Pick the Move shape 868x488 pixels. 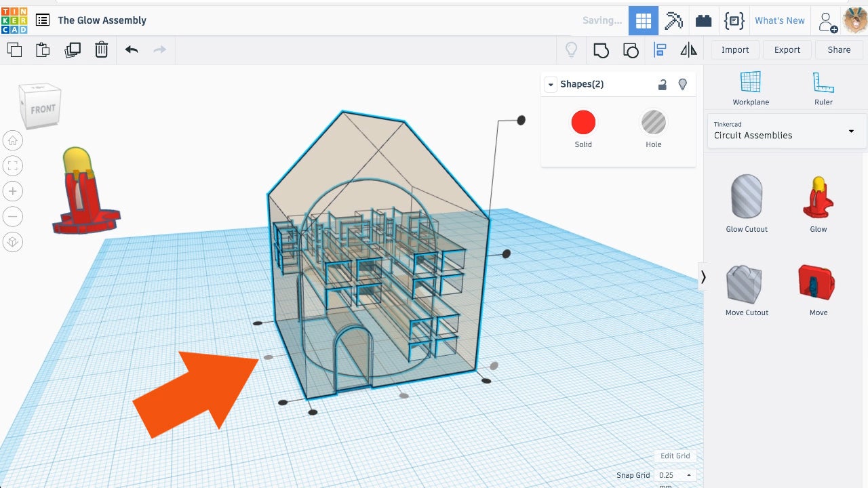click(x=818, y=290)
